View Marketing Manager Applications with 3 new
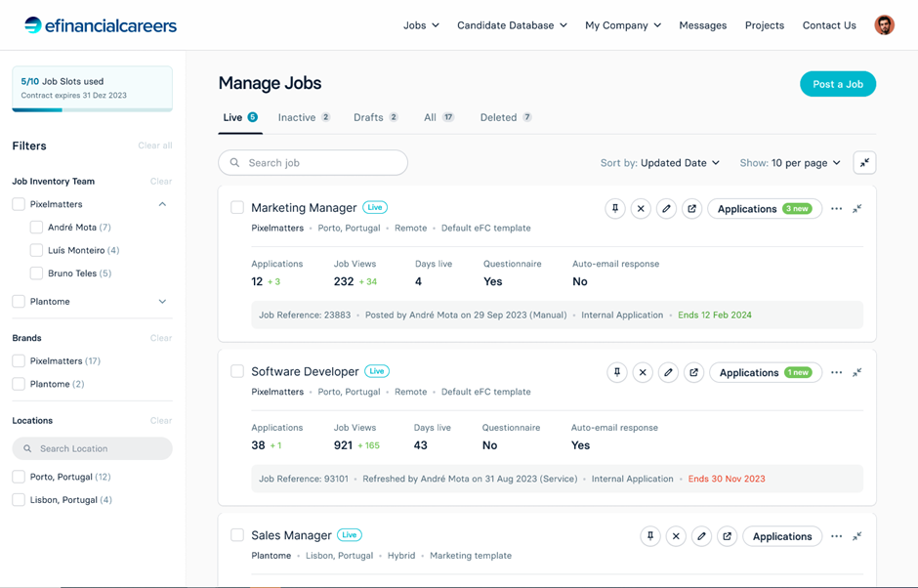918x588 pixels. (765, 208)
